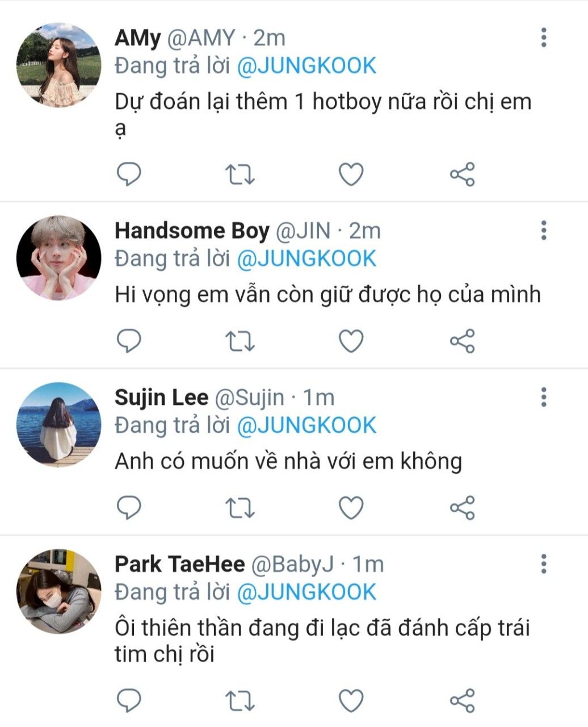Open more options on AMy's tweet
588x727 pixels.
point(544,37)
